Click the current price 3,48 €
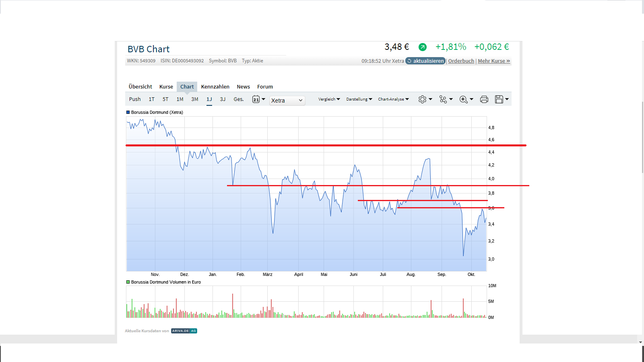 pos(397,47)
